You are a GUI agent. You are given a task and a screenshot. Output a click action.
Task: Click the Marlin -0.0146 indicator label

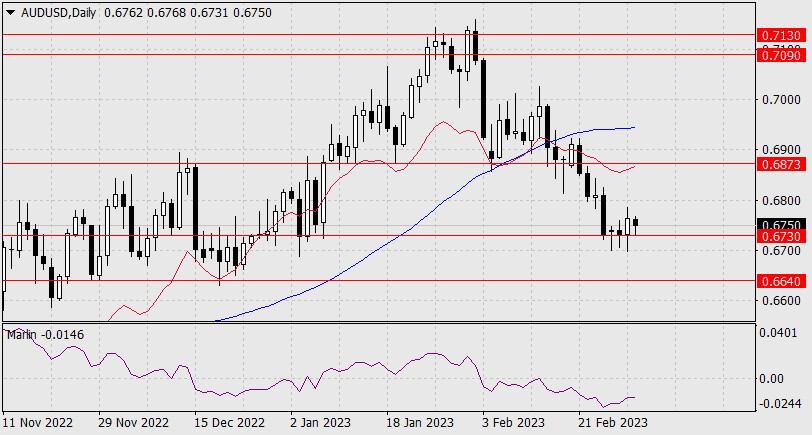click(45, 335)
